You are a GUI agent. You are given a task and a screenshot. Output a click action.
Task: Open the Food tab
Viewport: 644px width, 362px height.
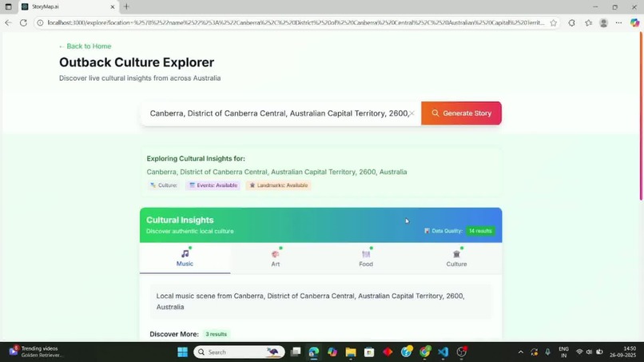(366, 258)
